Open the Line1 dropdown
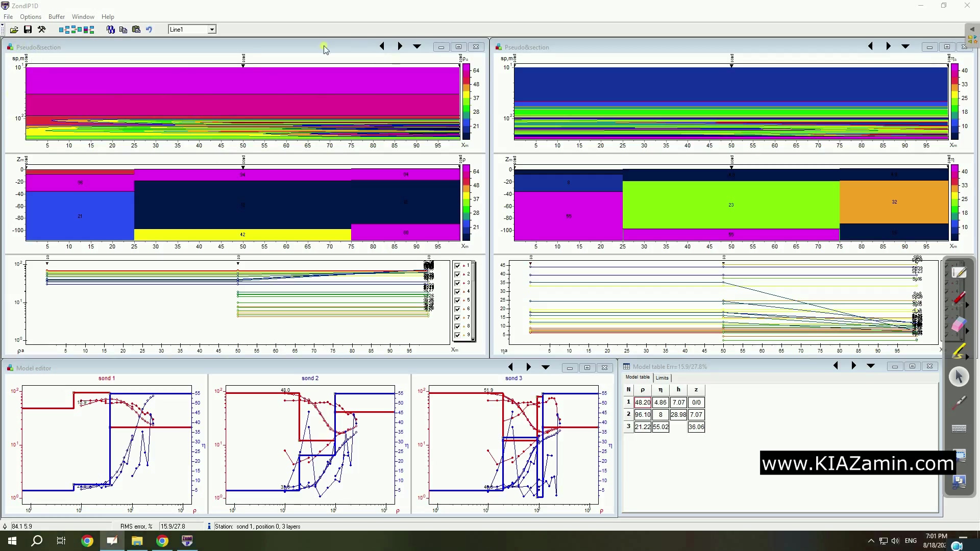 click(x=212, y=30)
